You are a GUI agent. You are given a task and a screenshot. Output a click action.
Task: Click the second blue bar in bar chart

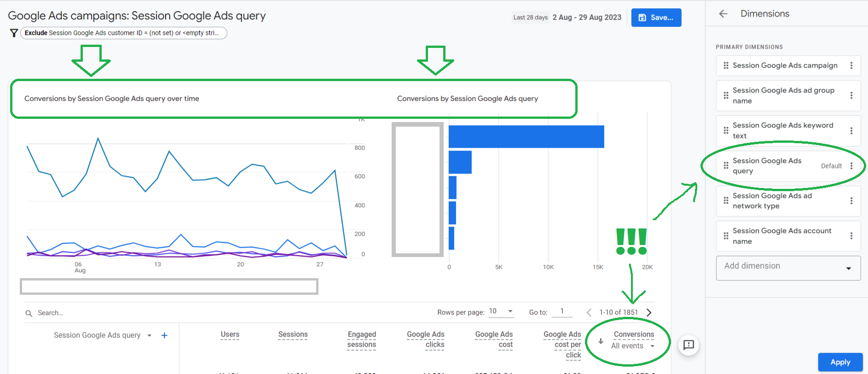coord(460,162)
